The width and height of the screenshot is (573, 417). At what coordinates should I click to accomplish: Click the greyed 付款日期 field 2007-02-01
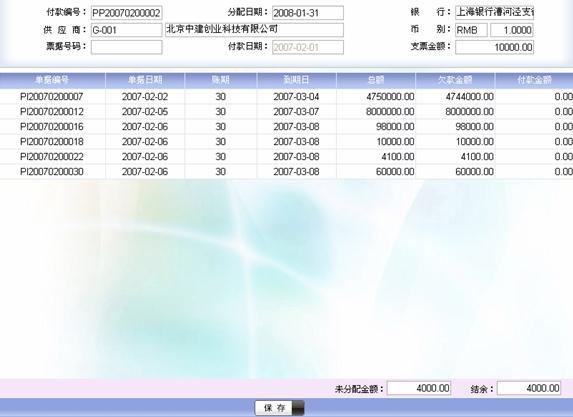click(x=308, y=47)
